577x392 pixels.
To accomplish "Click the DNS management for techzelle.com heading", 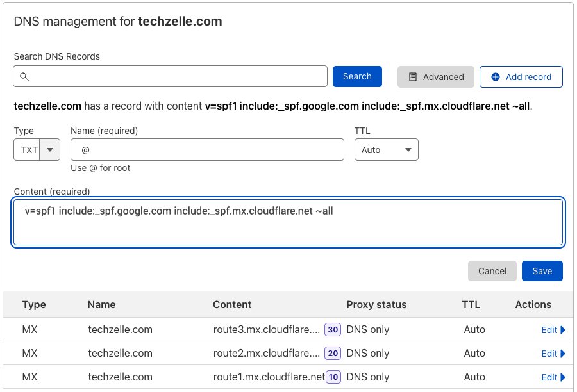I will coord(118,21).
